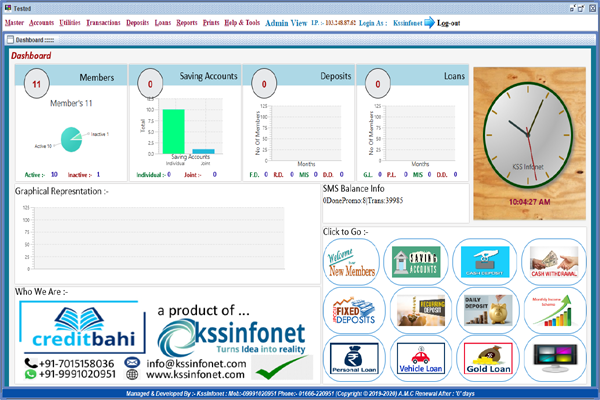Click the members pie chart
Screen dimensions: 600x400
[x=72, y=140]
